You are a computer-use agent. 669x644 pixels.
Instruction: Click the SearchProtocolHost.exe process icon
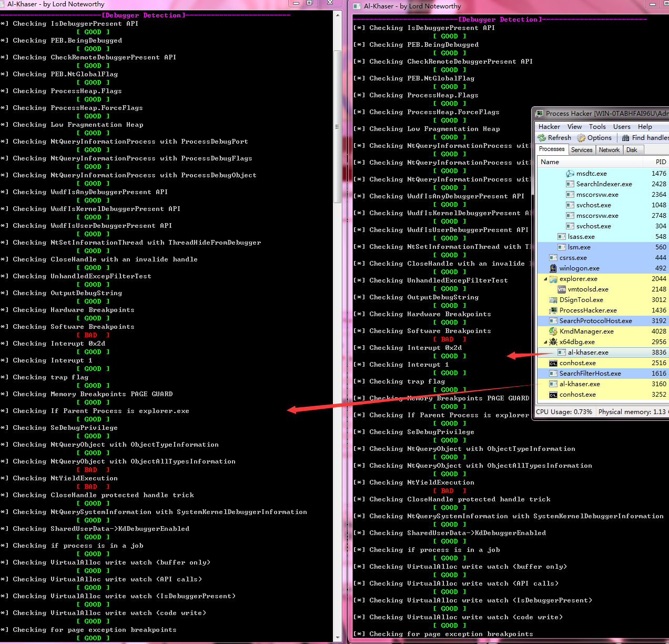[553, 321]
